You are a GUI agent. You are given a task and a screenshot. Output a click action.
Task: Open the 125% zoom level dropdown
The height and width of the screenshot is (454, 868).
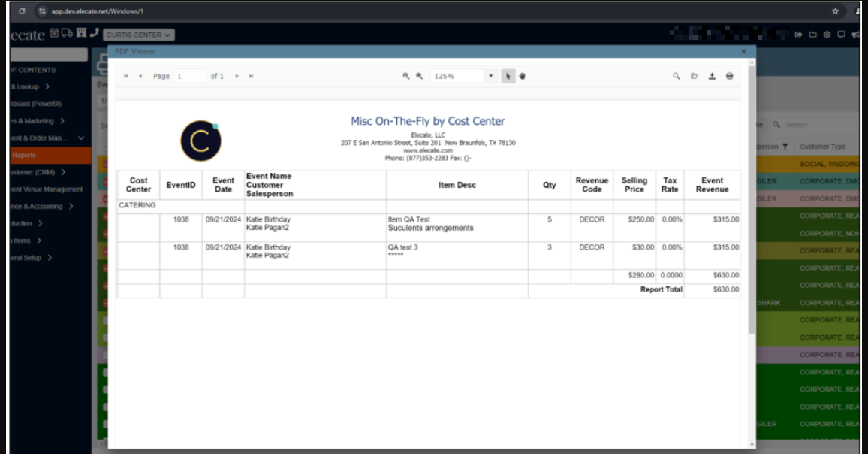[x=491, y=76]
